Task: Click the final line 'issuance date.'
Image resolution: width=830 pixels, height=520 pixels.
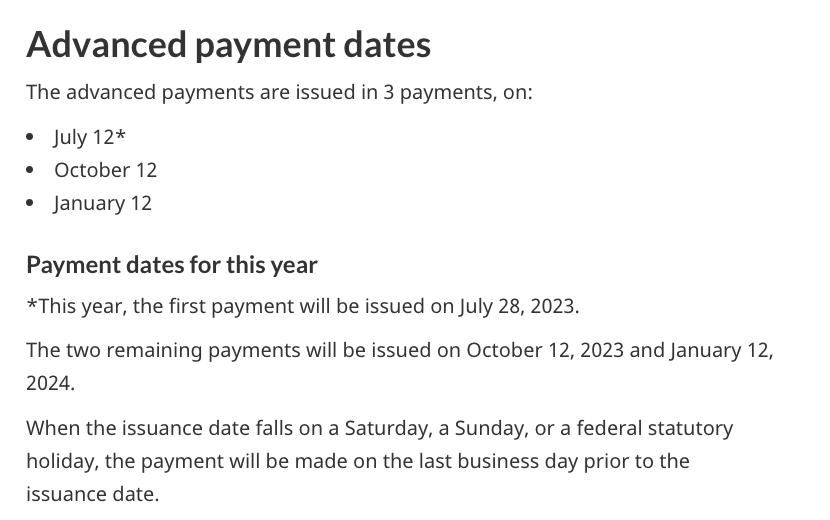Action: click(x=93, y=494)
